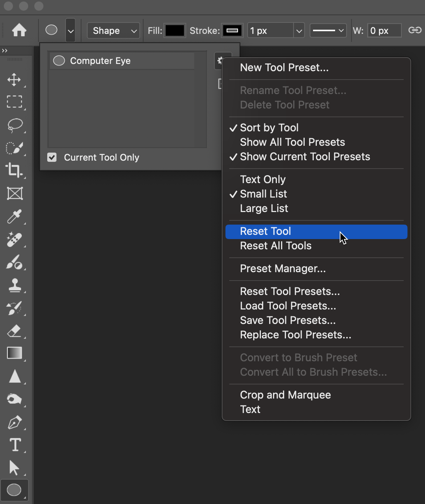Open the Preset Manager
Screen dimensions: 425x504
[x=283, y=269]
